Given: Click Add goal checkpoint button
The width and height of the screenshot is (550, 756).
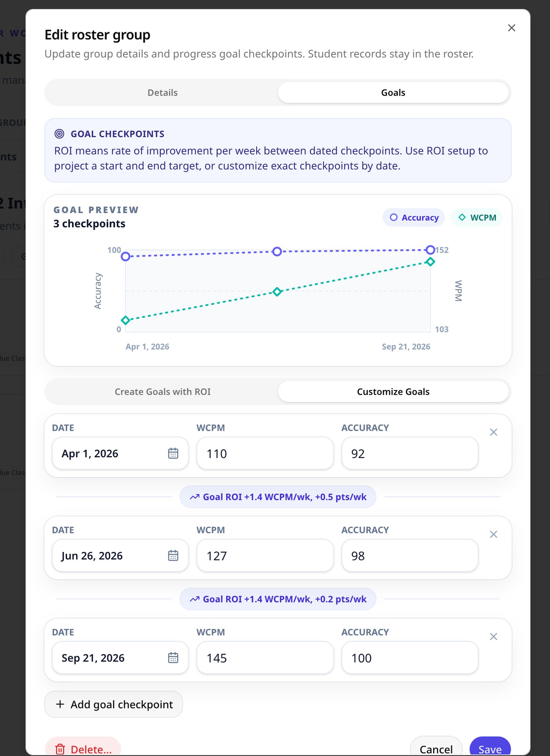Looking at the screenshot, I should [113, 704].
